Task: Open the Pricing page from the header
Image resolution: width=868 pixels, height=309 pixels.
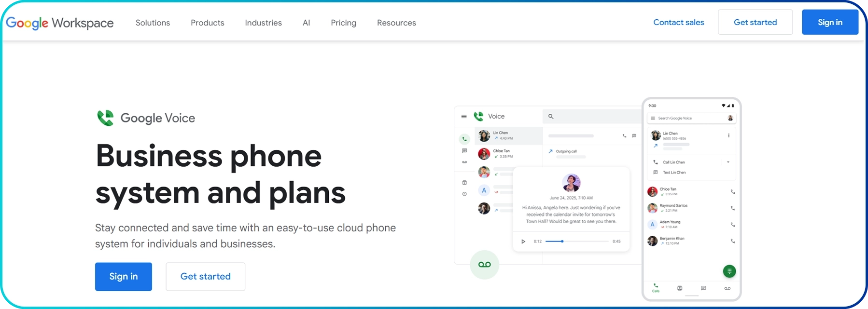Action: [x=343, y=23]
